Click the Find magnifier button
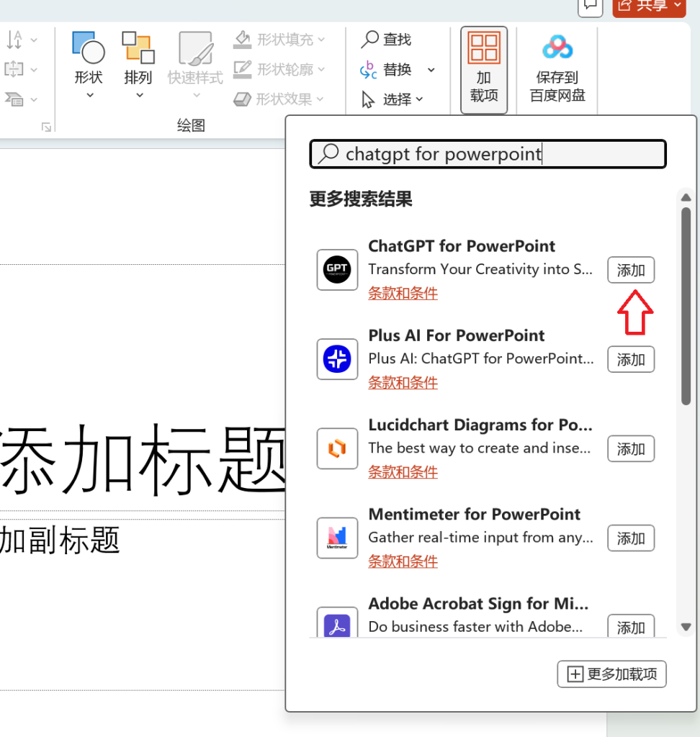This screenshot has width=700, height=737. coord(387,40)
